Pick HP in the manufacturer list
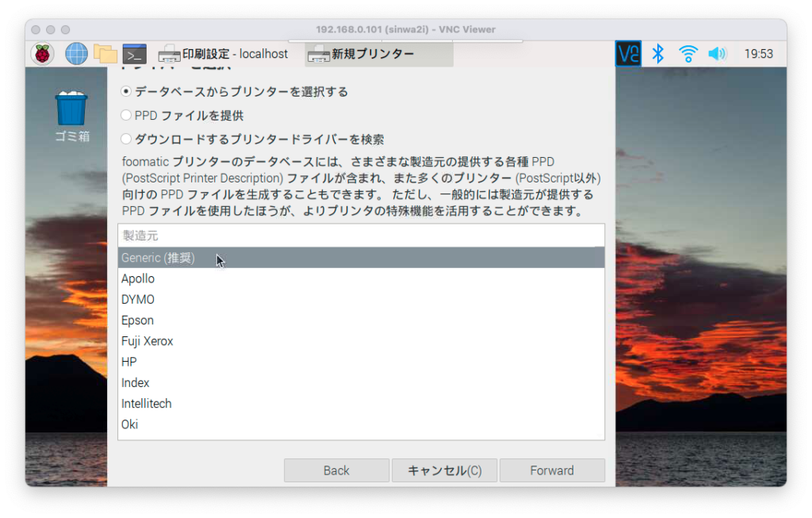The image size is (812, 518). point(129,362)
